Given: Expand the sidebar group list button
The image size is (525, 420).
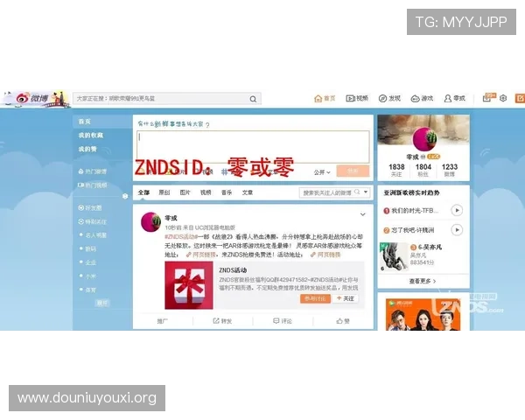Looking at the screenshot, I should [x=102, y=303].
